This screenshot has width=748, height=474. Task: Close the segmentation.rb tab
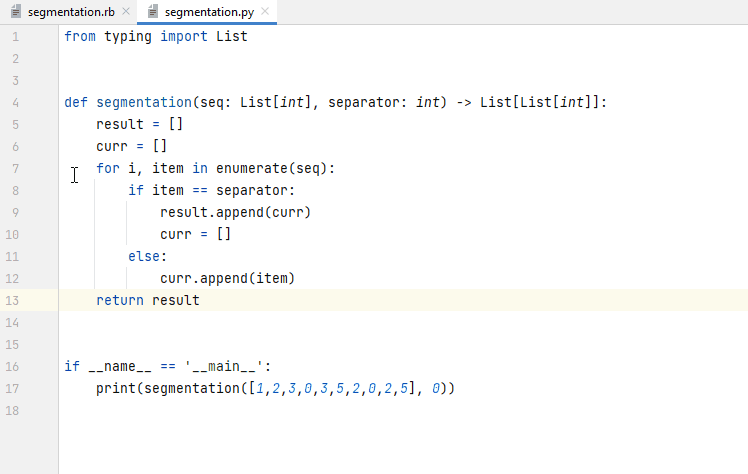[126, 11]
